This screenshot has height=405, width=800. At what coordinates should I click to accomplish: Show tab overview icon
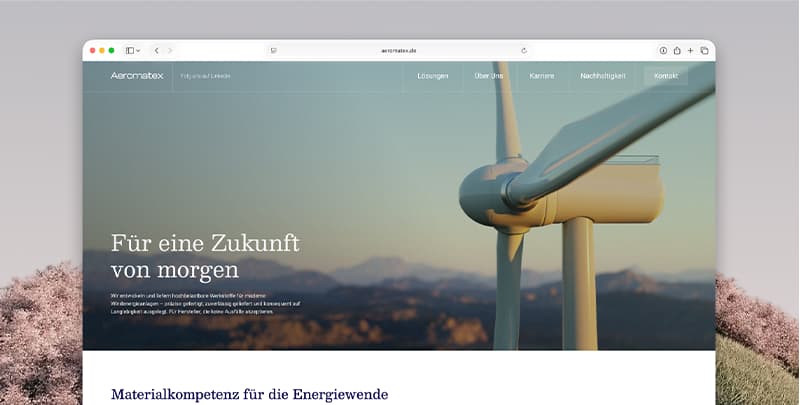pyautogui.click(x=705, y=50)
